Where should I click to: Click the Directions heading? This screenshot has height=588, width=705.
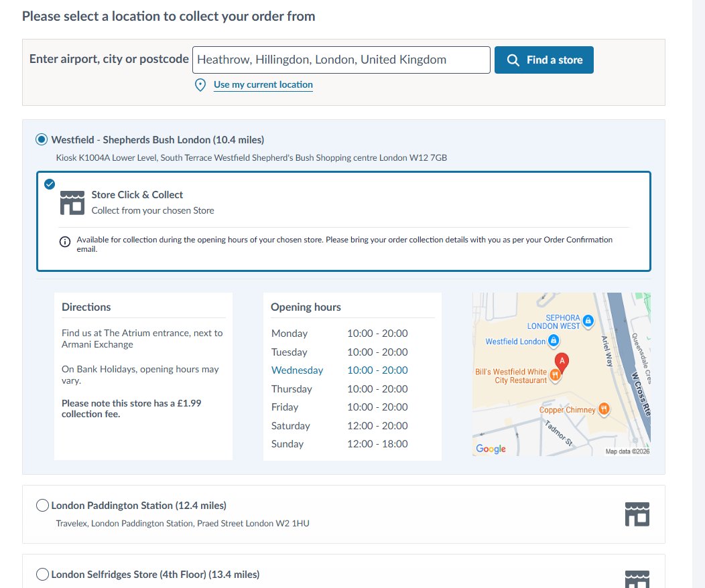point(86,307)
